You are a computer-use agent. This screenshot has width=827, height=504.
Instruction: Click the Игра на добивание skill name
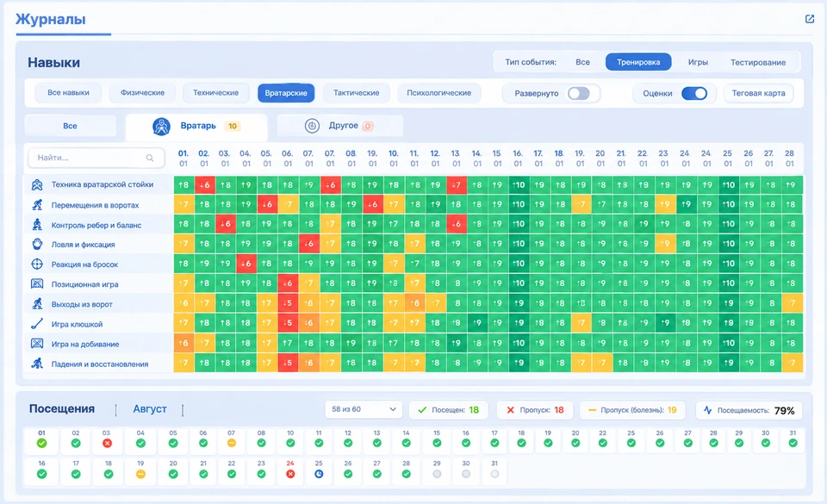coord(85,345)
